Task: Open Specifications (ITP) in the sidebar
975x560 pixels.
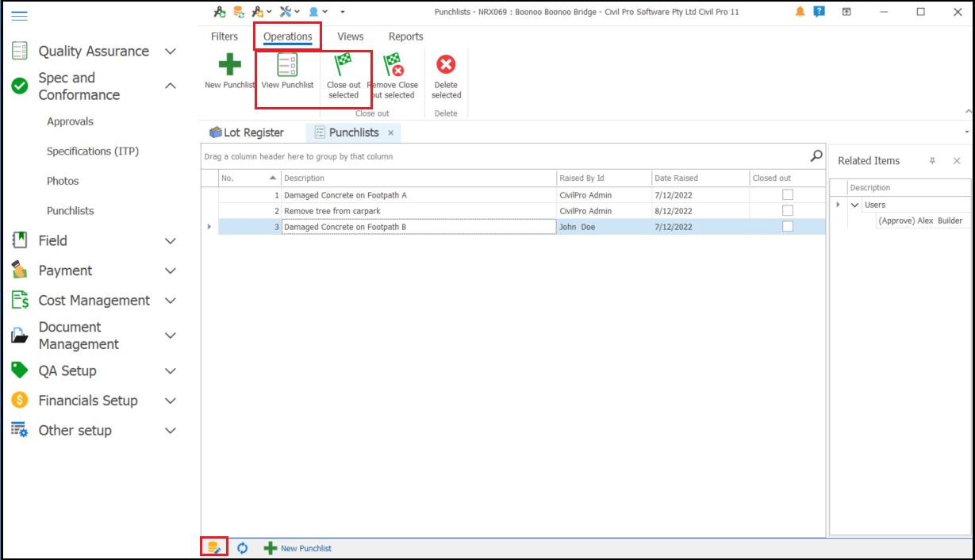Action: point(92,152)
